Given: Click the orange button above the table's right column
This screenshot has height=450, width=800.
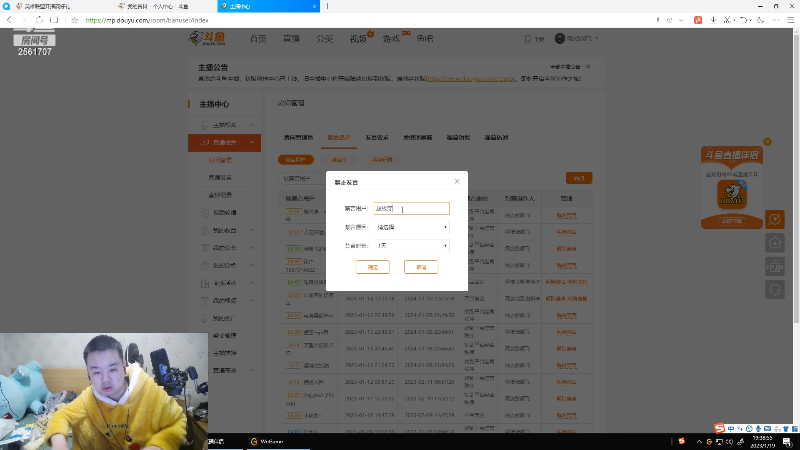Looking at the screenshot, I should coord(579,178).
